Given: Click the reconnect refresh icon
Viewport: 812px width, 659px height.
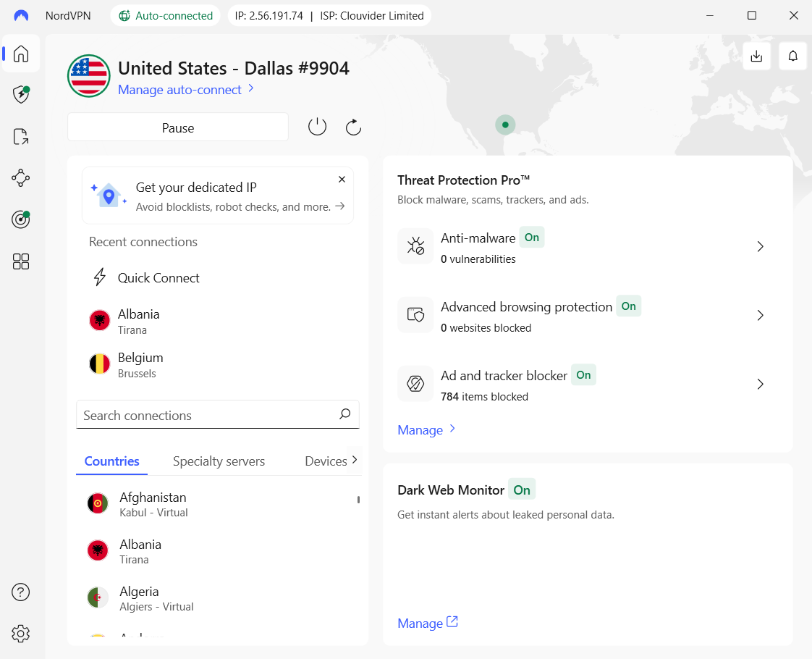Looking at the screenshot, I should [x=353, y=127].
